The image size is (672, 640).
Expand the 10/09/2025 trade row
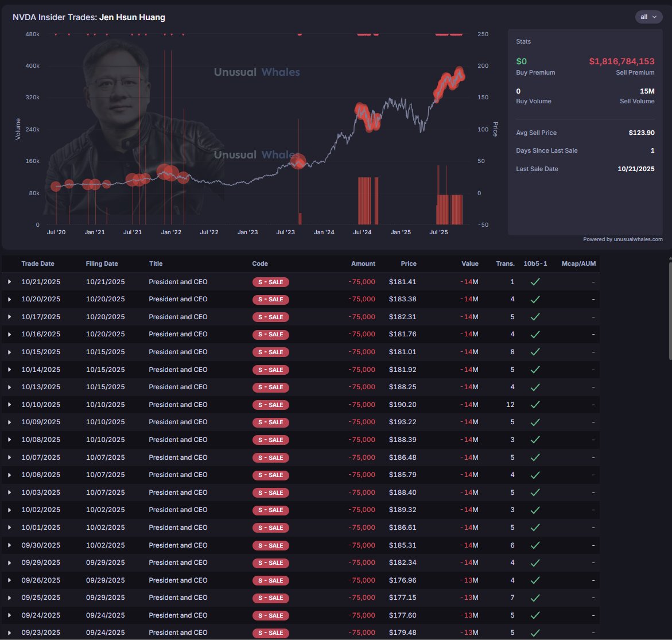(9, 422)
